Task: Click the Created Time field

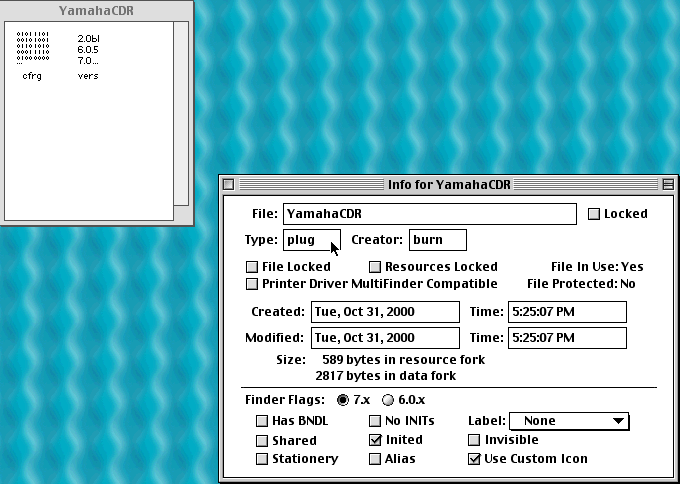Action: (x=567, y=312)
